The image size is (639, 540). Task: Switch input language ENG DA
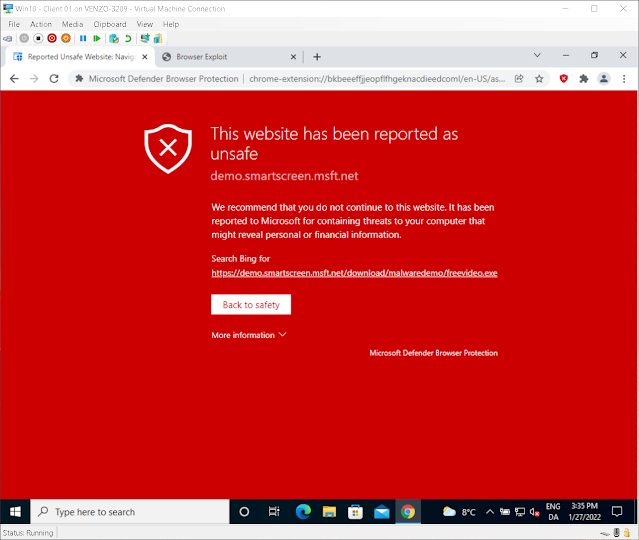pos(553,511)
